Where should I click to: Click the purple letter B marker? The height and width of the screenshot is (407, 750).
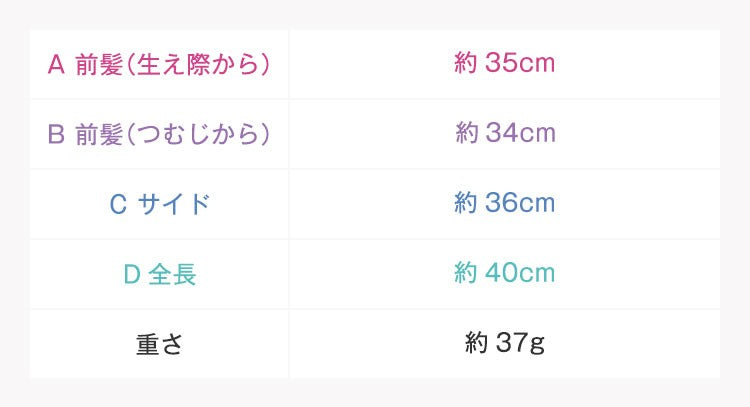pos(56,134)
